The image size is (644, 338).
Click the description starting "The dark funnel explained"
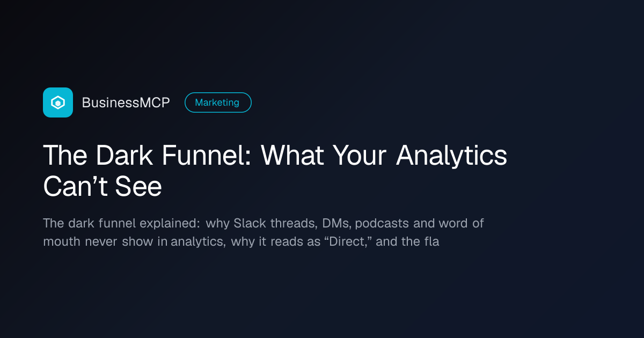[264, 232]
